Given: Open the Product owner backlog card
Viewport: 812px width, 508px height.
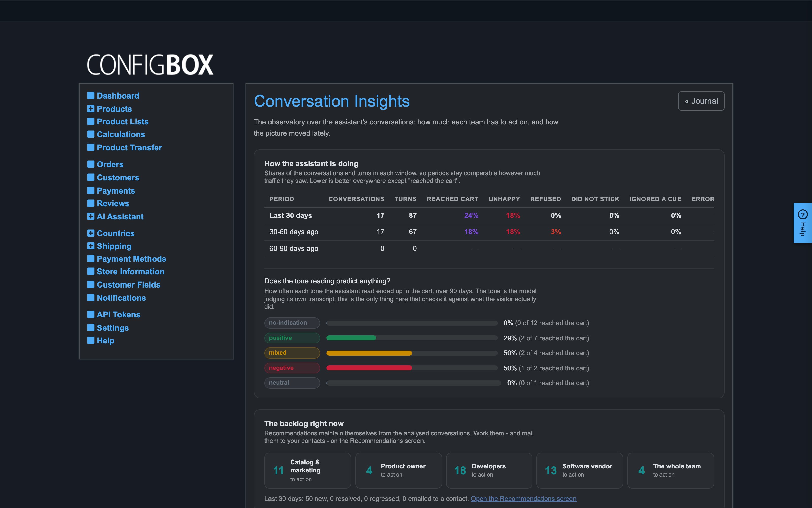Looking at the screenshot, I should tap(398, 470).
